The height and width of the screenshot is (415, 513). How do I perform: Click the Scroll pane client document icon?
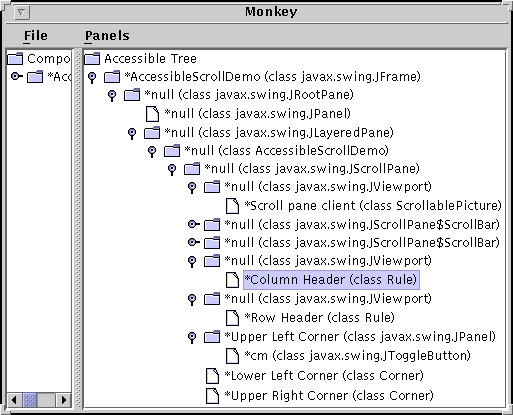pos(232,206)
